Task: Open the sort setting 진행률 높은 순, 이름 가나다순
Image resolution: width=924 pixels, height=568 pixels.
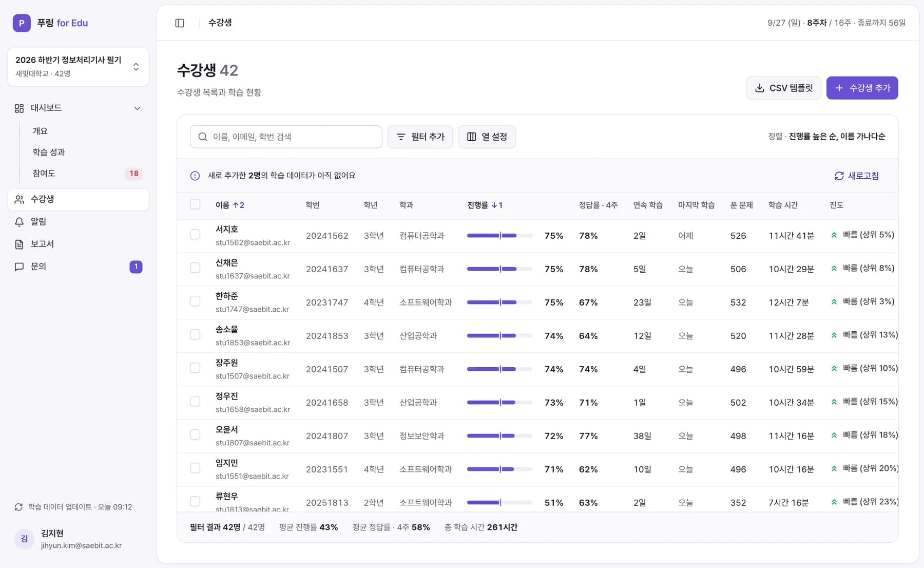Action: pos(837,136)
